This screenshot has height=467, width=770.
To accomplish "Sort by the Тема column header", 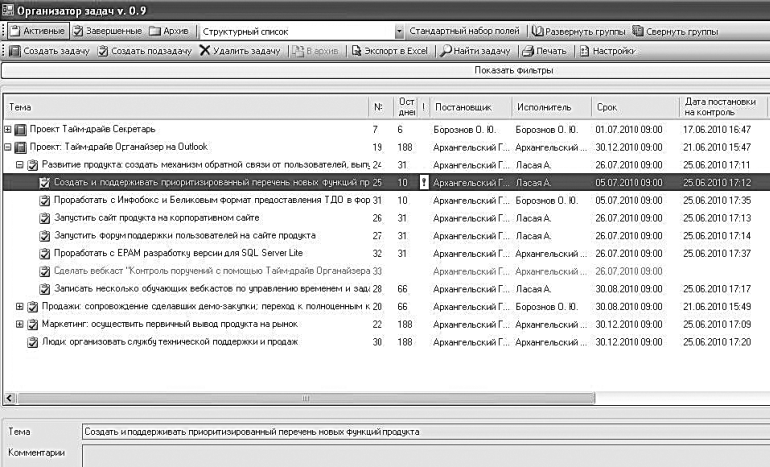I will click(x=187, y=107).
